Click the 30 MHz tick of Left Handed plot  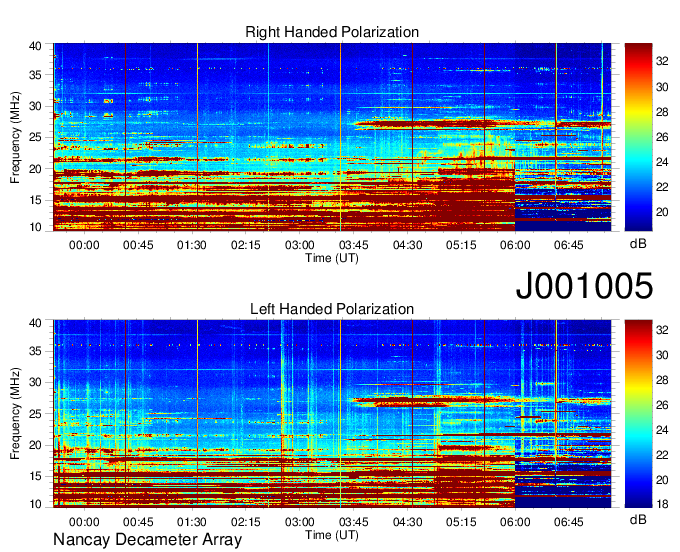pos(35,382)
